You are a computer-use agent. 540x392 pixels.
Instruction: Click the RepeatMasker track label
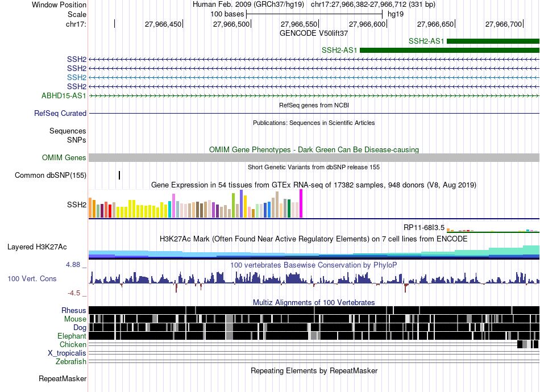(x=63, y=378)
